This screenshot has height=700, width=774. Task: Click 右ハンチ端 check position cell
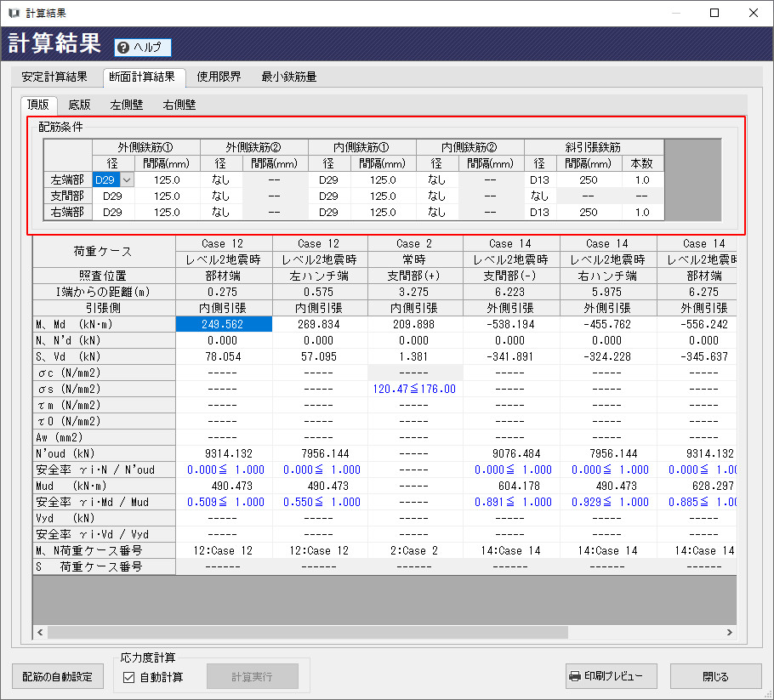coord(607,276)
